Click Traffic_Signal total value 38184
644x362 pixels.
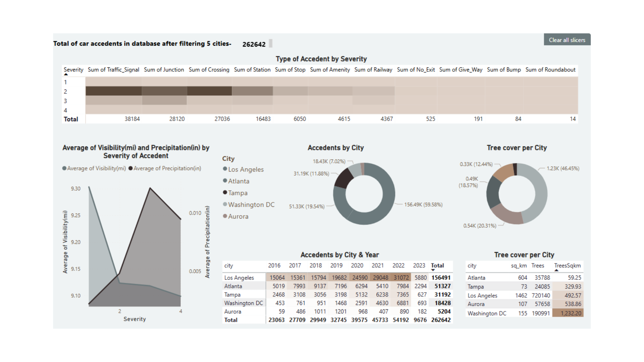coord(132,119)
